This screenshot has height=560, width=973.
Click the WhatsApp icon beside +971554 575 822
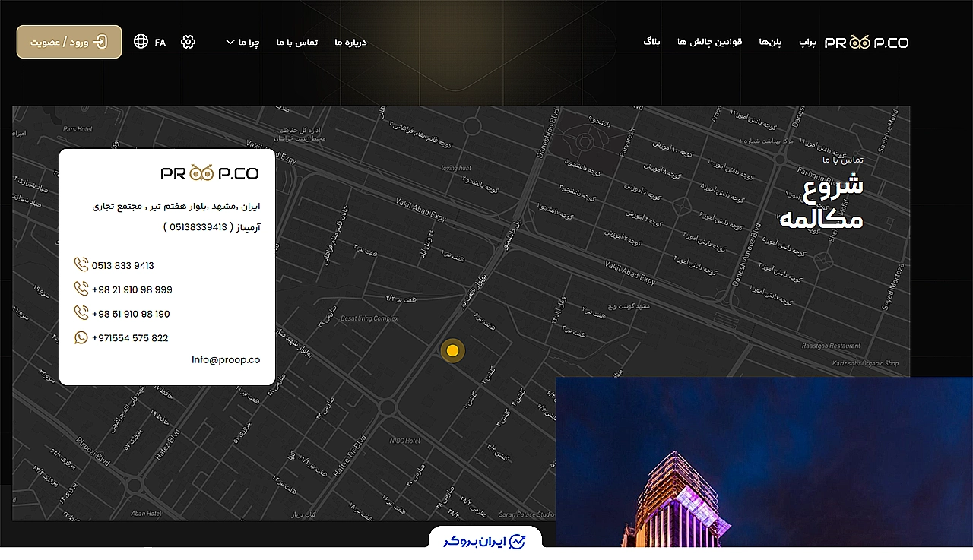tap(81, 337)
